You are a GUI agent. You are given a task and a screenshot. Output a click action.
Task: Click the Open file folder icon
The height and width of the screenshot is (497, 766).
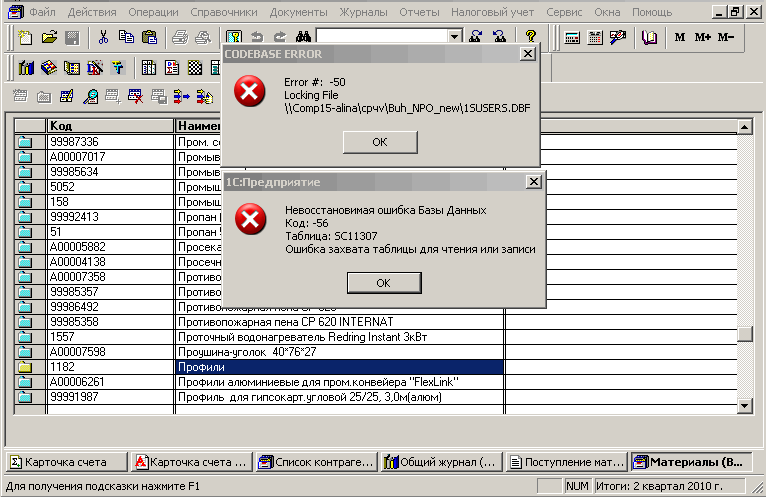click(x=49, y=38)
